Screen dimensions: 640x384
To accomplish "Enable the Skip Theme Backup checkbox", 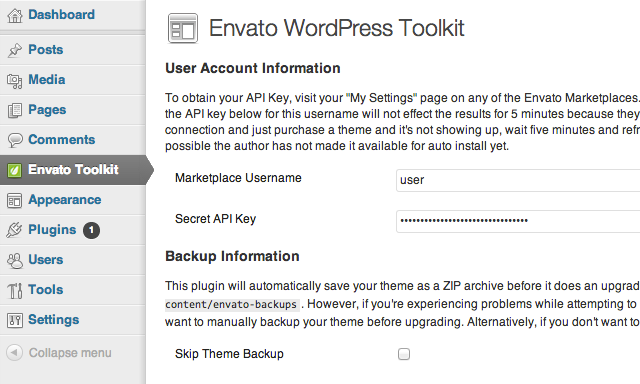I will tap(404, 354).
